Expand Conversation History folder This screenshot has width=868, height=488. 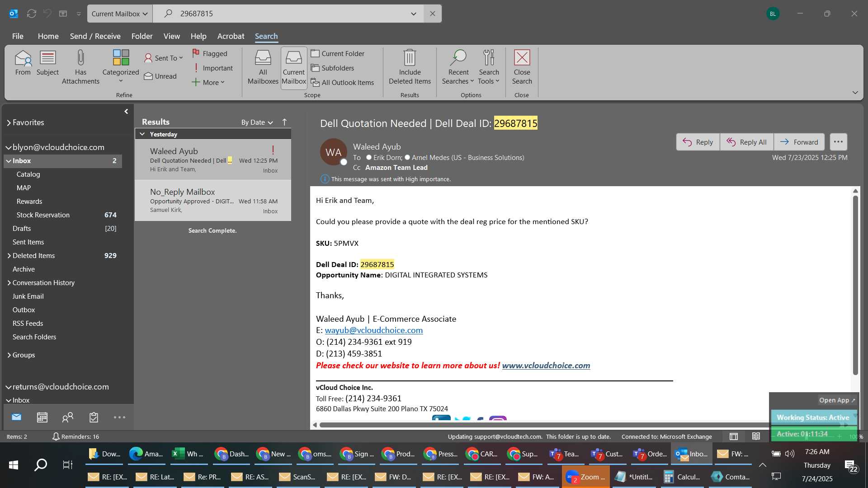click(x=9, y=283)
